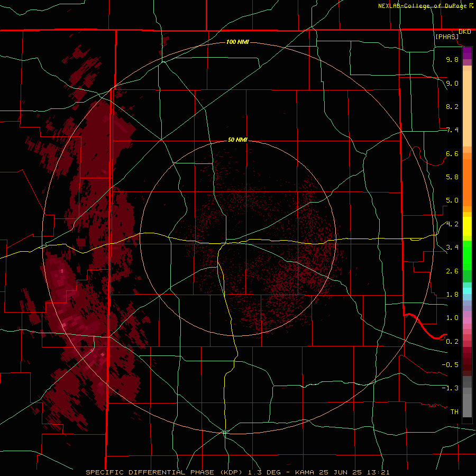
Task: Pick the orange band of the color bar
Action: point(467,182)
